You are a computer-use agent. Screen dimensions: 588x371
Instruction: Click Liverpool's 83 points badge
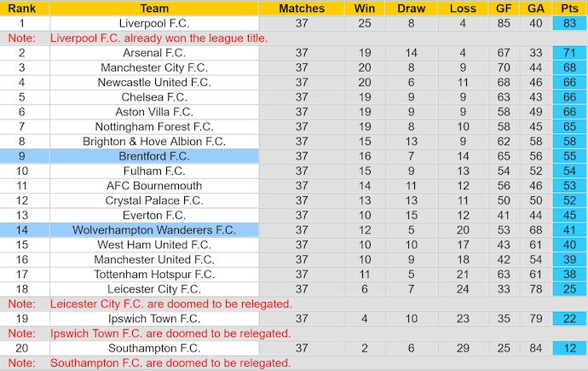tap(569, 23)
